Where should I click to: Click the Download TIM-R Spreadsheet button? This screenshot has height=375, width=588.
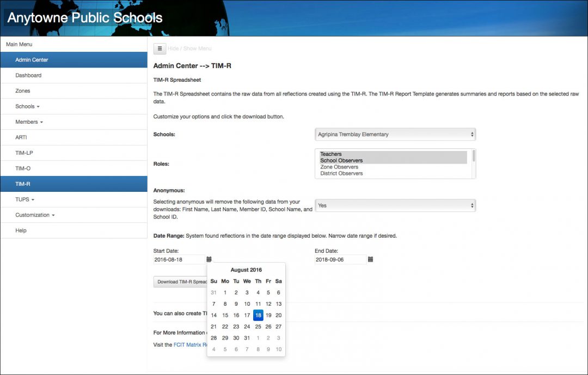[180, 282]
